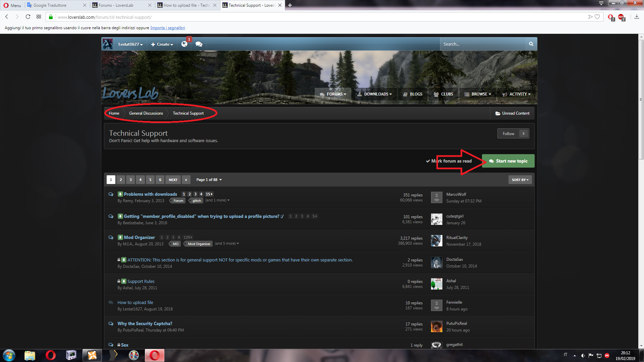The image size is (644, 362).
Task: Click the unread icon beside Why the Security Captcha
Action: (111, 323)
